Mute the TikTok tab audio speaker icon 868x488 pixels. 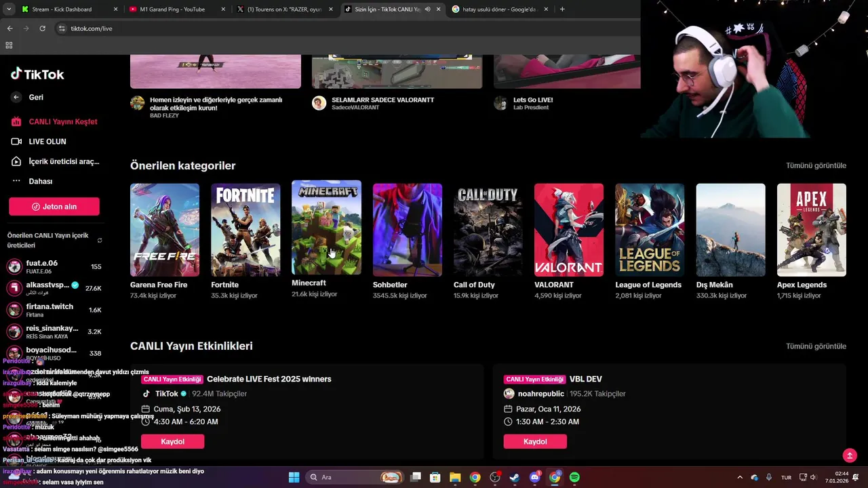pos(427,9)
